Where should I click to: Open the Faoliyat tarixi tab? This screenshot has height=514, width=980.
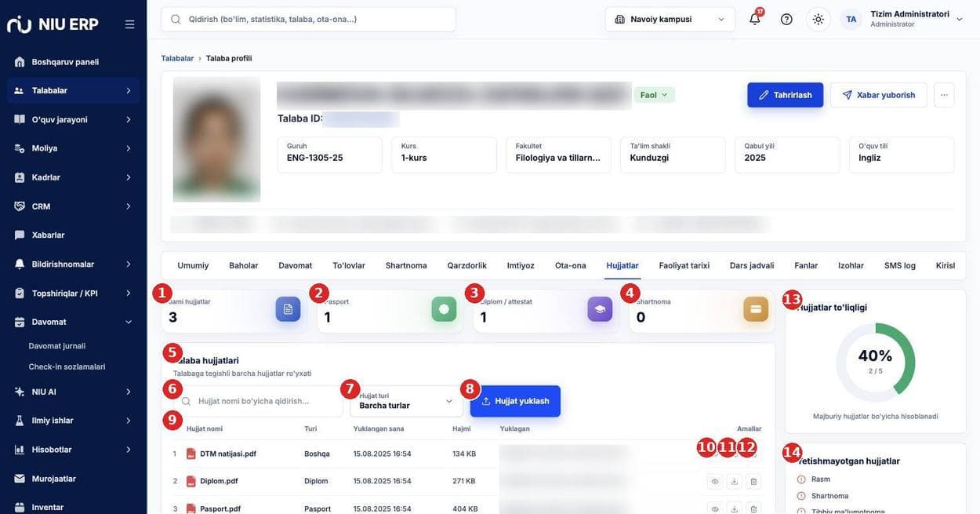click(684, 265)
